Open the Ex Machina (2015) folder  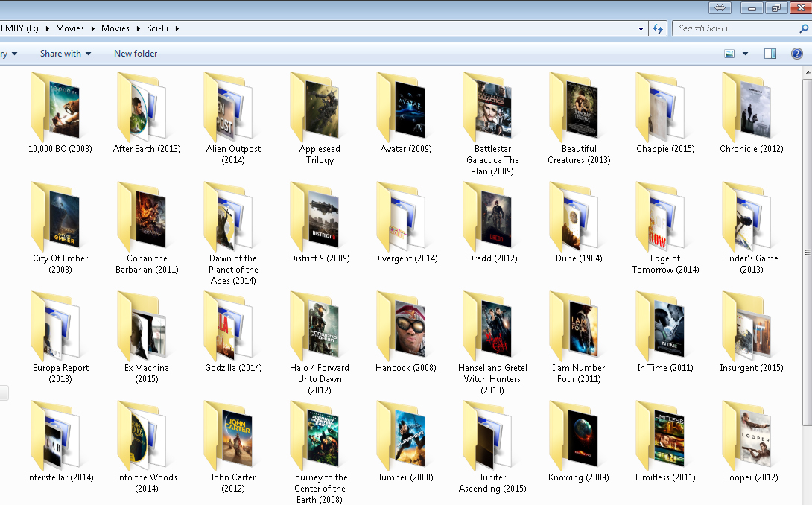tap(146, 325)
